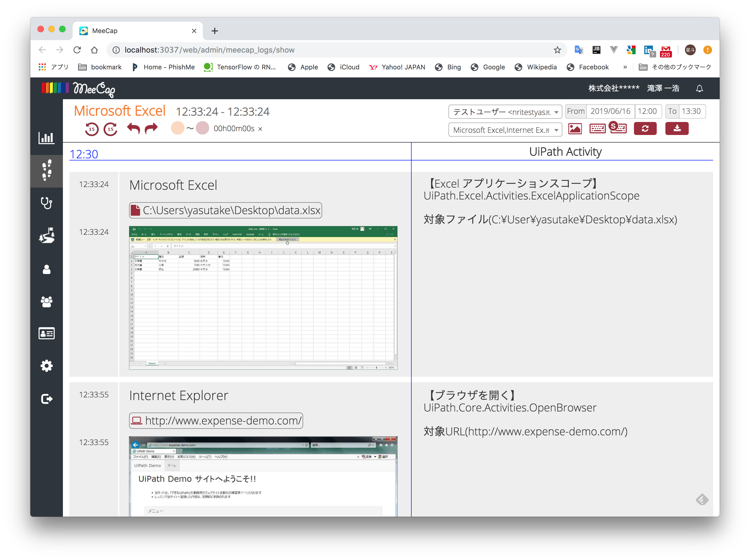
Task: Select the Internet Explorer entry title
Action: (179, 395)
